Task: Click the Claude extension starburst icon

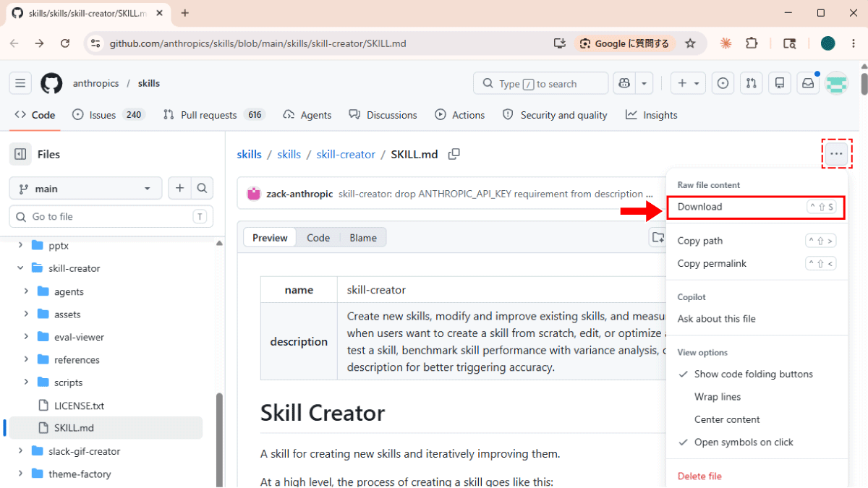Action: pos(726,43)
